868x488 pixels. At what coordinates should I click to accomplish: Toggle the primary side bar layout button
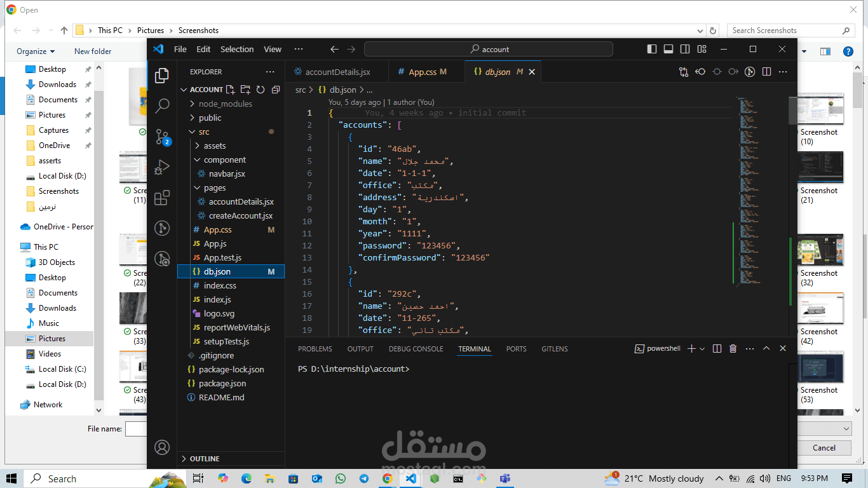coord(652,49)
